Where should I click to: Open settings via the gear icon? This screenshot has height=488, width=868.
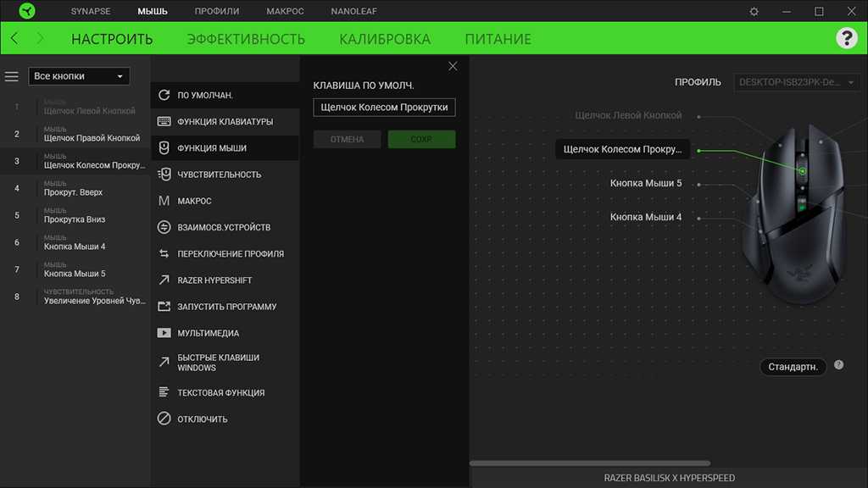(754, 12)
